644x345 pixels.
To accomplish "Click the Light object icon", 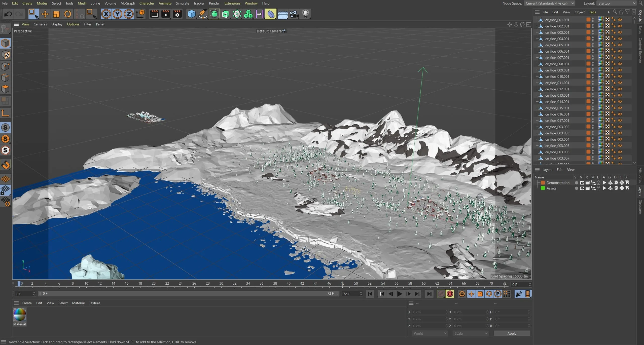I will coord(305,14).
